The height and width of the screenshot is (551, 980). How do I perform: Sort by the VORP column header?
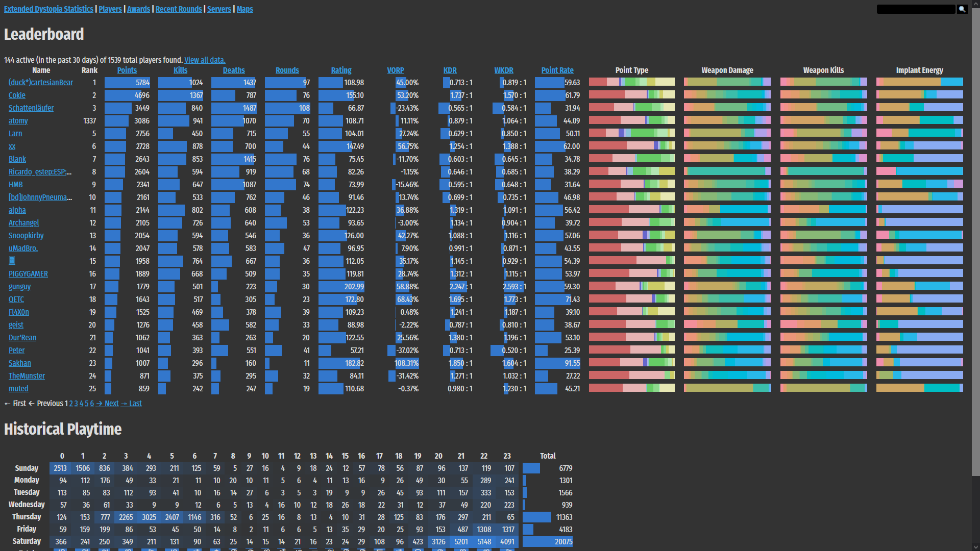pyautogui.click(x=396, y=70)
